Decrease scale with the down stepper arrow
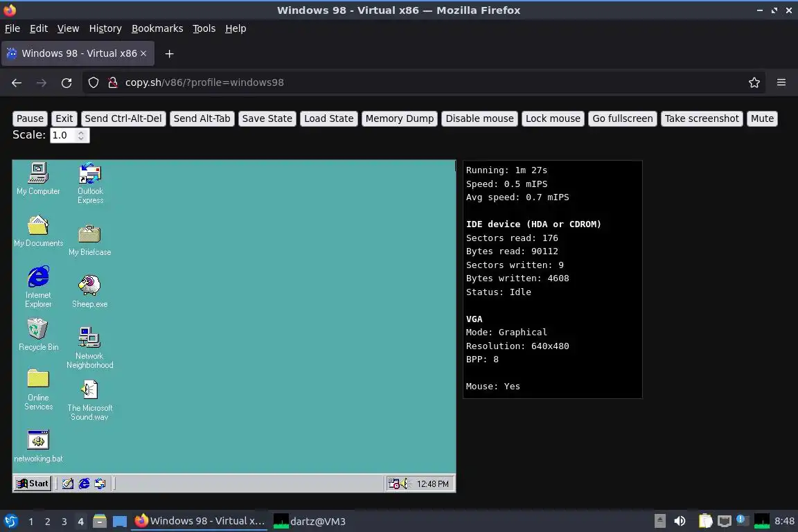Screen dimensions: 798x532 pos(81,139)
